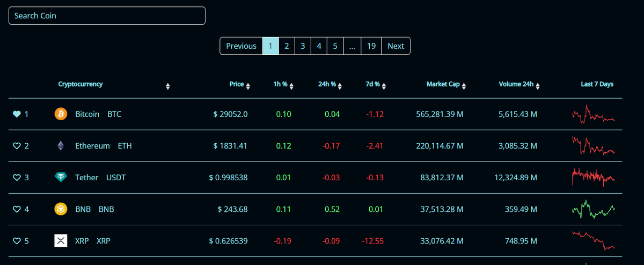The height and width of the screenshot is (265, 644).
Task: Click the XRP logo icon
Action: point(61,241)
